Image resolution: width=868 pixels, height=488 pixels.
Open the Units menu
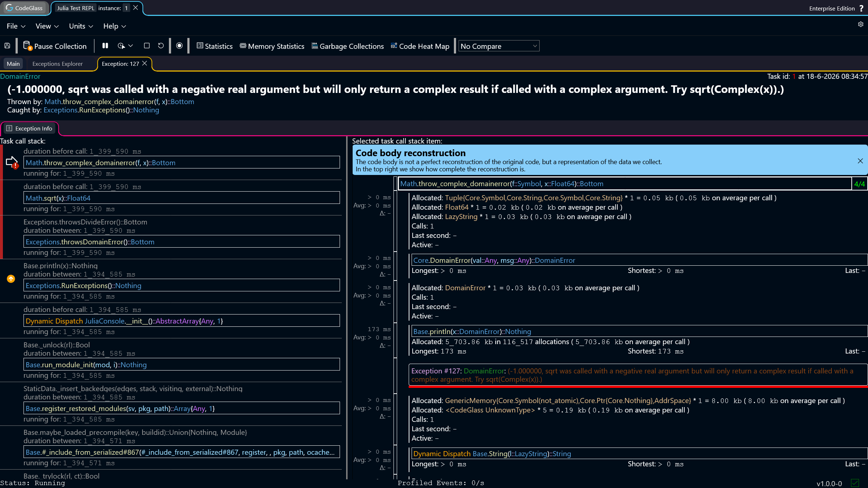[x=81, y=26]
